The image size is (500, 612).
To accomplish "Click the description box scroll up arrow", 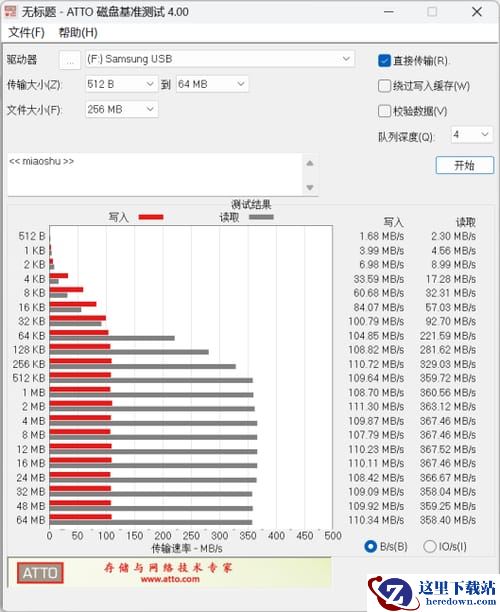I will (x=310, y=164).
